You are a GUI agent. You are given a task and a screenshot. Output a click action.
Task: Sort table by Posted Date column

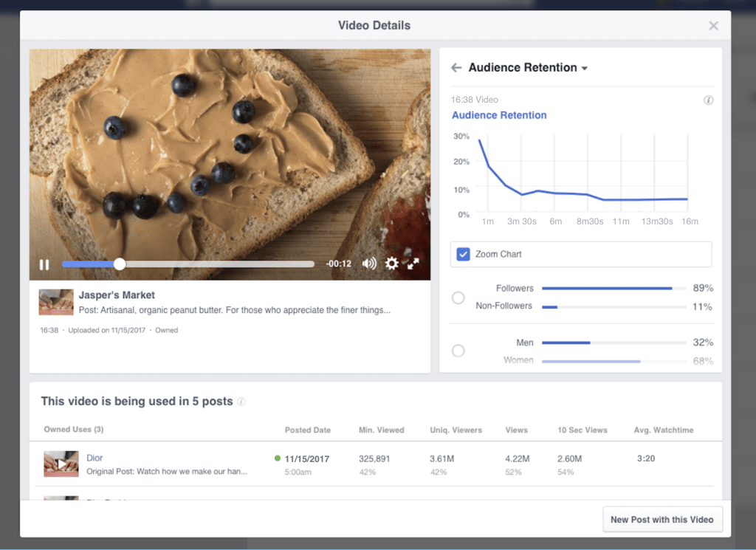point(307,430)
